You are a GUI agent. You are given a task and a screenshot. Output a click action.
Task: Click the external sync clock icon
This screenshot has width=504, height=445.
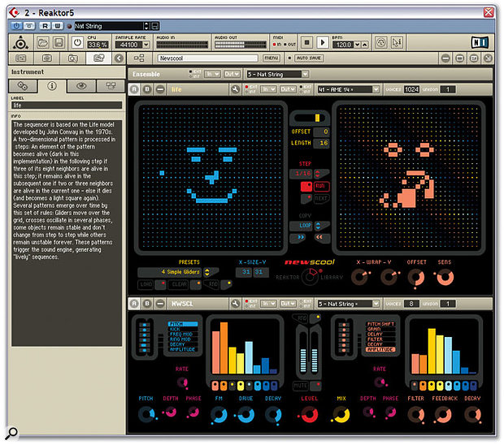tap(381, 42)
